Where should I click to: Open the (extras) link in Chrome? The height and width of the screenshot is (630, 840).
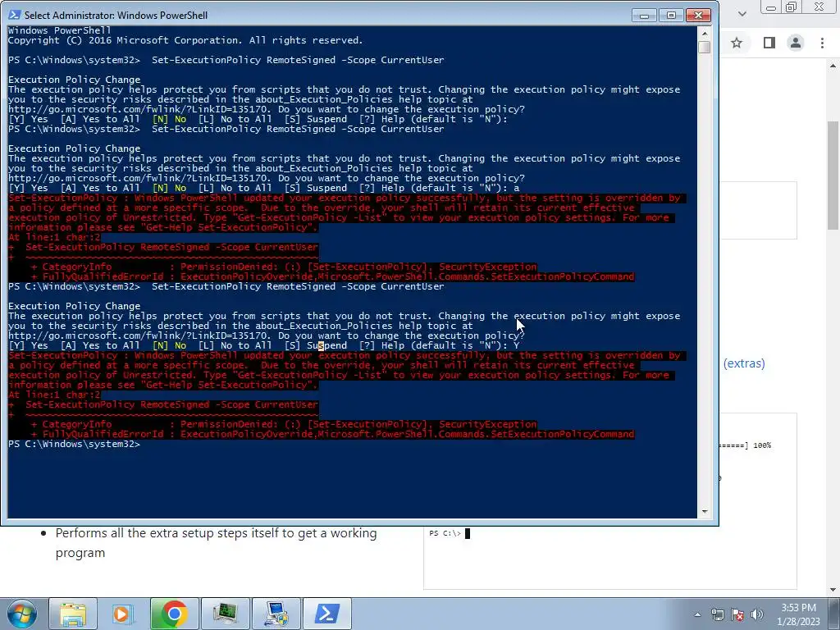(x=744, y=363)
